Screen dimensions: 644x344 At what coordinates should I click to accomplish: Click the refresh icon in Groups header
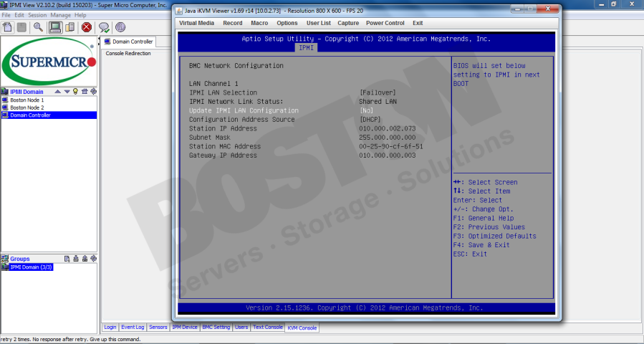[x=93, y=259]
